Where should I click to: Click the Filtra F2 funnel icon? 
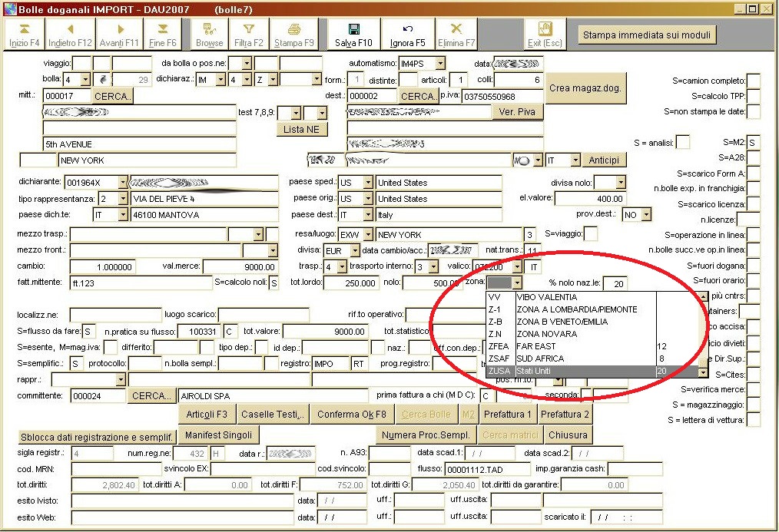click(249, 35)
